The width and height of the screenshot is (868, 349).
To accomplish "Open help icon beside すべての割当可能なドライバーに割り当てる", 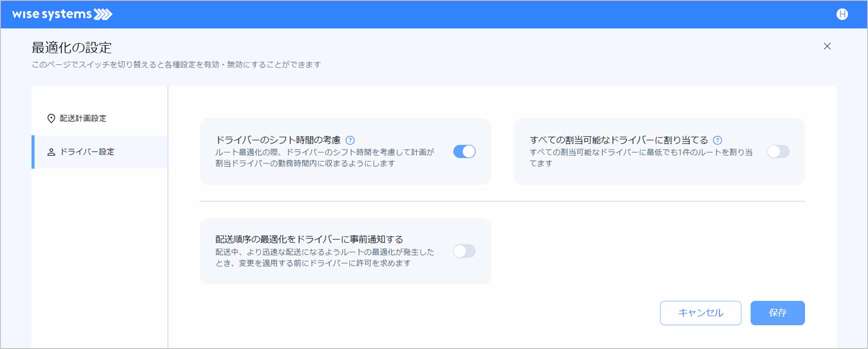I will (717, 140).
